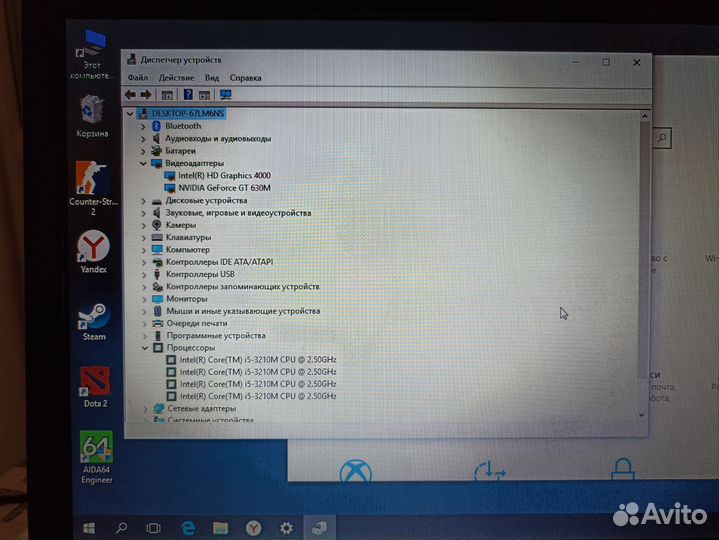Click the Back arrow in Device Manager toolbar
719x540 pixels.
click(130, 94)
